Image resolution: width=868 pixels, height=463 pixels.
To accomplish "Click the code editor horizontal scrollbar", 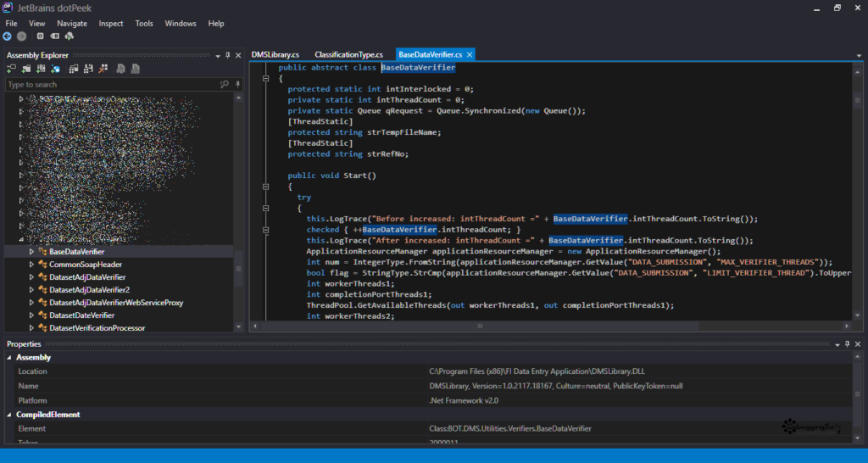I will coord(480,326).
